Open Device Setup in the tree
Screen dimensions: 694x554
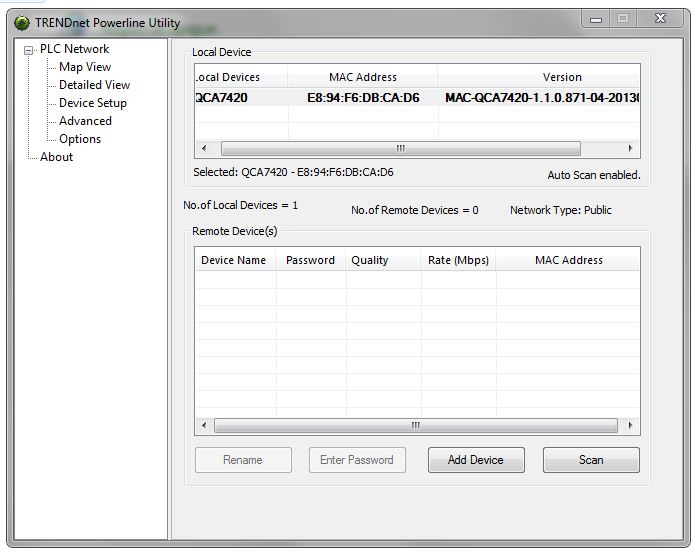click(93, 103)
